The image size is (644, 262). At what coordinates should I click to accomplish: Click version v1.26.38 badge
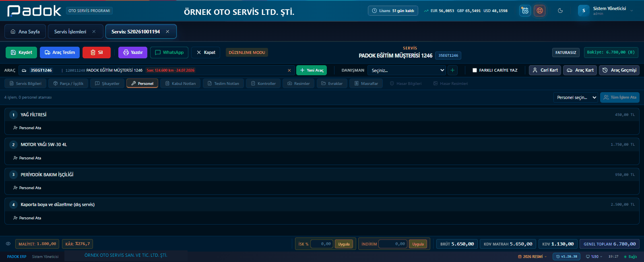coord(567,256)
